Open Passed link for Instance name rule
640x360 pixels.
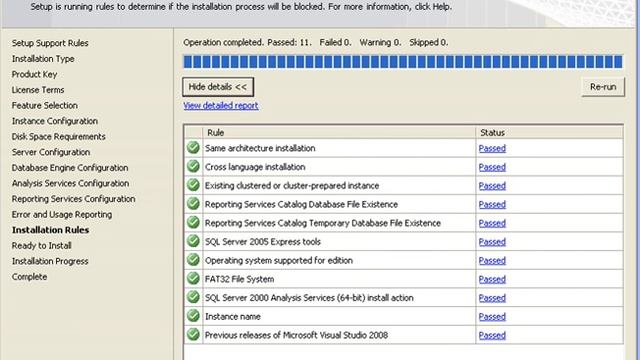click(x=492, y=317)
